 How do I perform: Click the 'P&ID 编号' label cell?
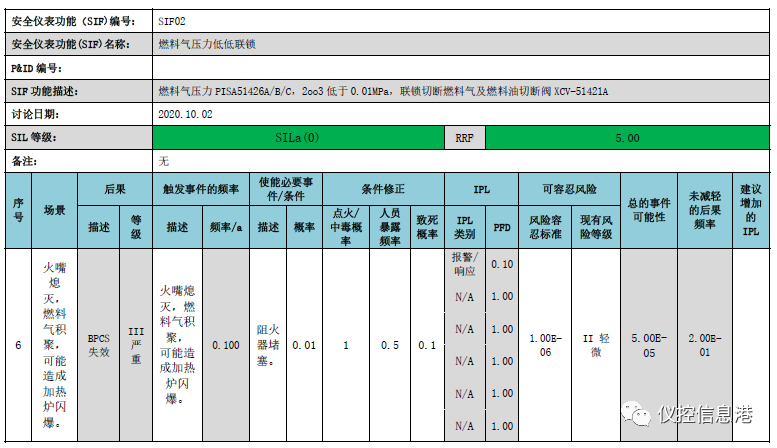pyautogui.click(x=79, y=68)
